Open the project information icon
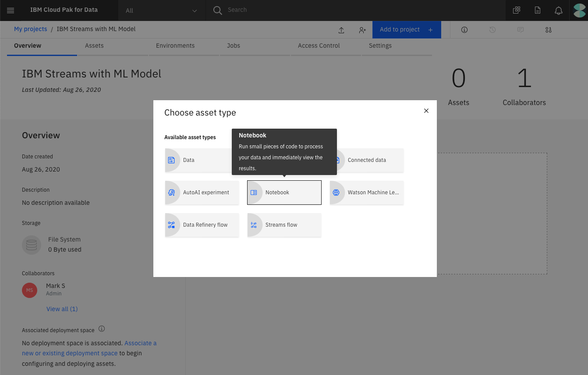The width and height of the screenshot is (588, 375). point(464,30)
